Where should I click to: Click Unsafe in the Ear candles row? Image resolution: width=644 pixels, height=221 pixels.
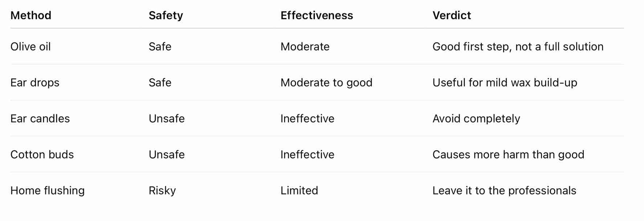[167, 118]
